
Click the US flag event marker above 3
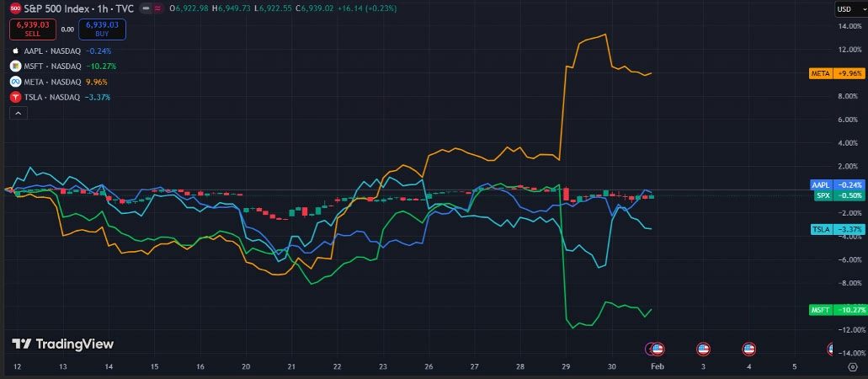coord(703,349)
